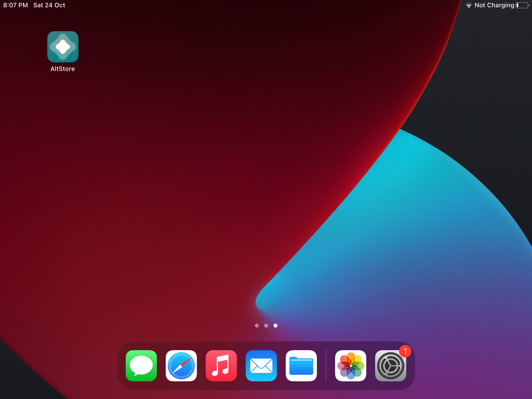Toggle first page dot indicator
Image resolution: width=532 pixels, height=399 pixels.
[x=256, y=326]
